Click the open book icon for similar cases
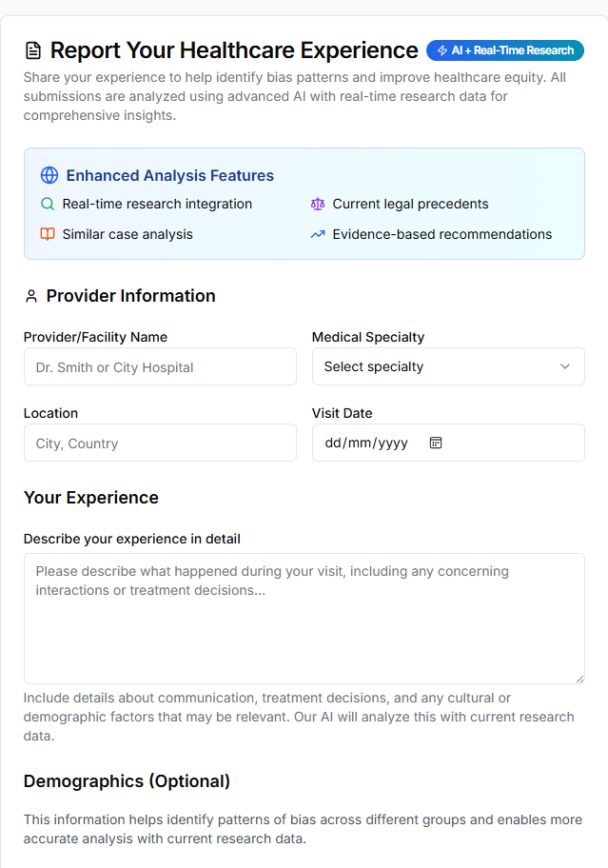This screenshot has height=868, width=608. [x=48, y=234]
